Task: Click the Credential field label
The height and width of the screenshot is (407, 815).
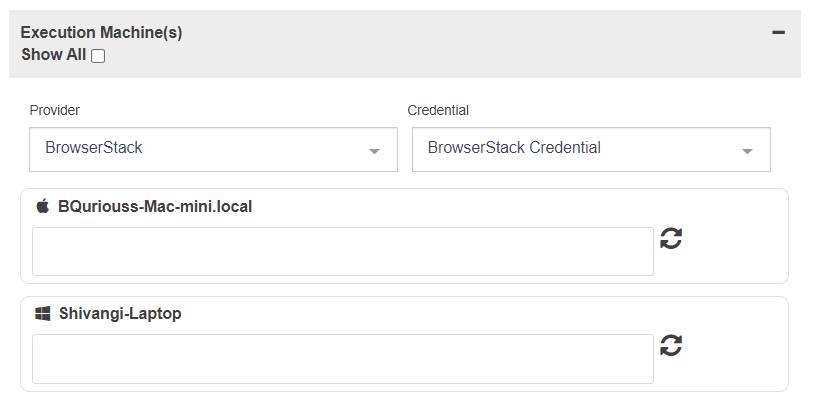Action: pos(438,110)
